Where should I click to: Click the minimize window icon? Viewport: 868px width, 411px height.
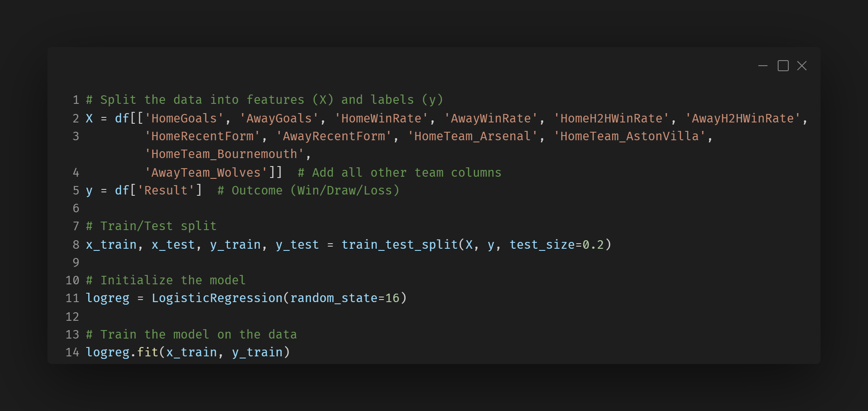[763, 66]
